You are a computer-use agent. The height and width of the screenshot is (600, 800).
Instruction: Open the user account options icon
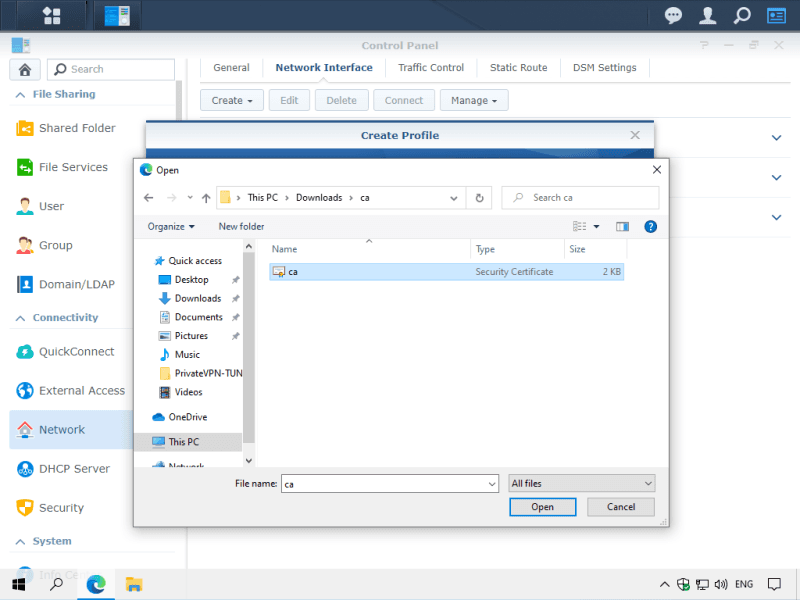pos(708,15)
